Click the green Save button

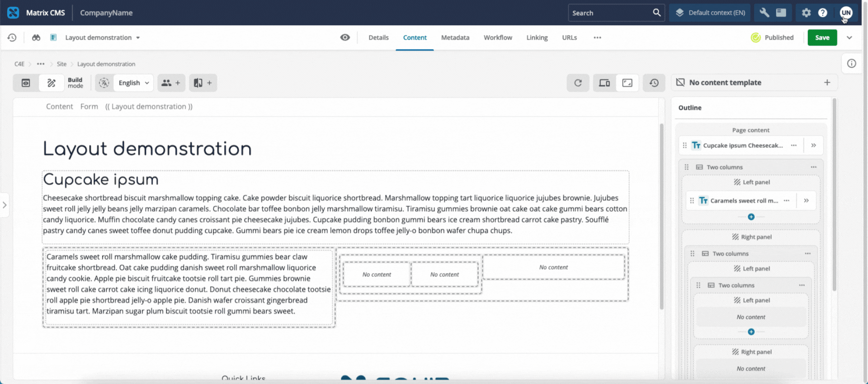click(x=822, y=38)
